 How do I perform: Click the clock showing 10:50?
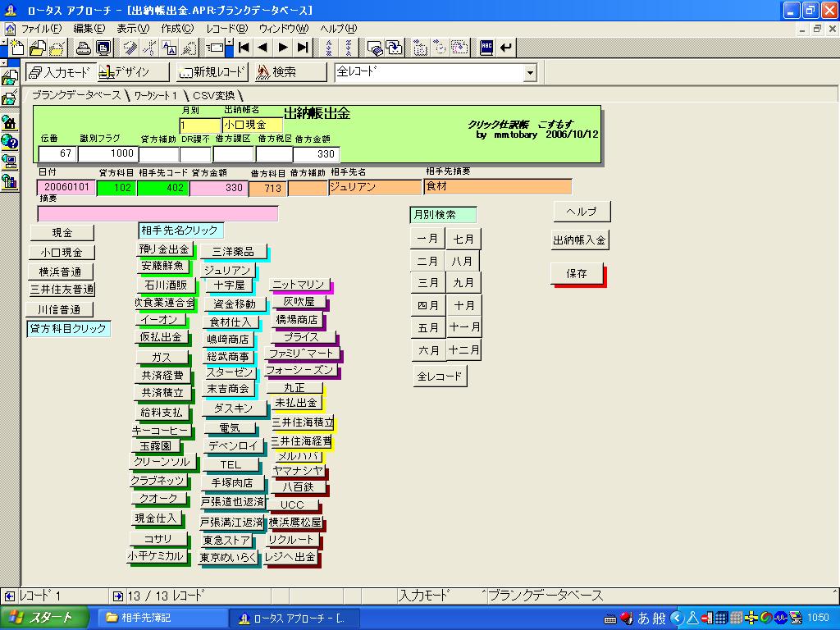818,619
